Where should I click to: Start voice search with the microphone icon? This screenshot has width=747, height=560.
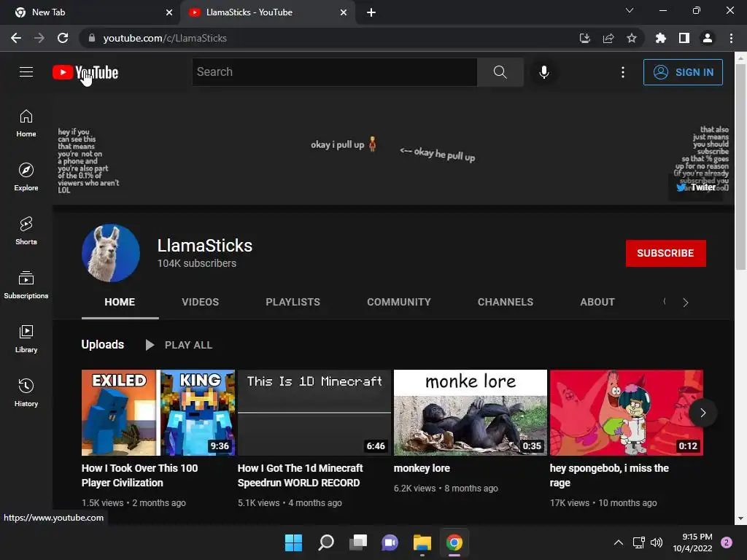[x=543, y=72]
